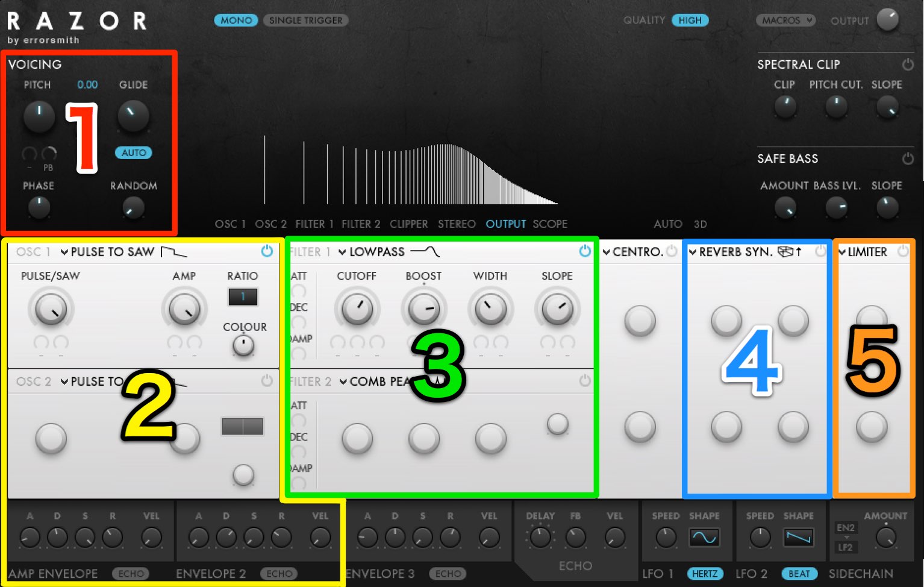Switch display to Clipper view
The width and height of the screenshot is (924, 587).
click(408, 224)
